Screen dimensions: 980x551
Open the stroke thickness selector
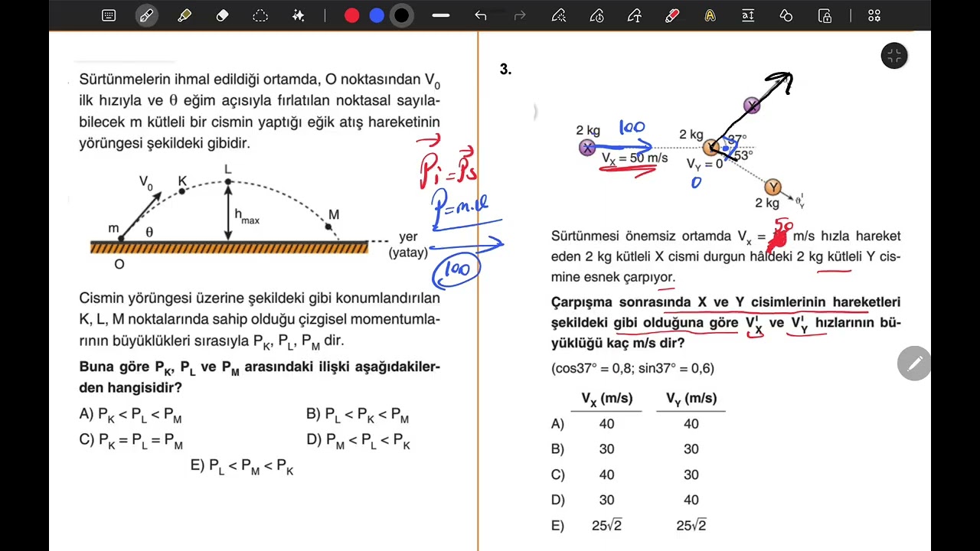point(441,15)
